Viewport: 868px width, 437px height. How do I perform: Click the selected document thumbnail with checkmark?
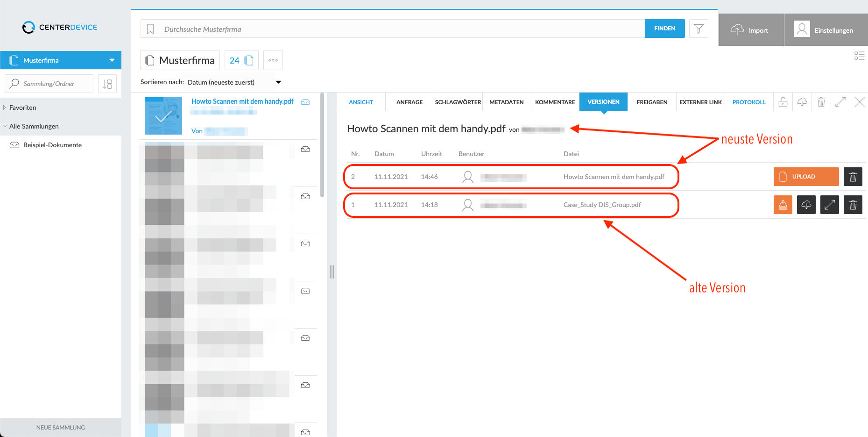(x=163, y=116)
